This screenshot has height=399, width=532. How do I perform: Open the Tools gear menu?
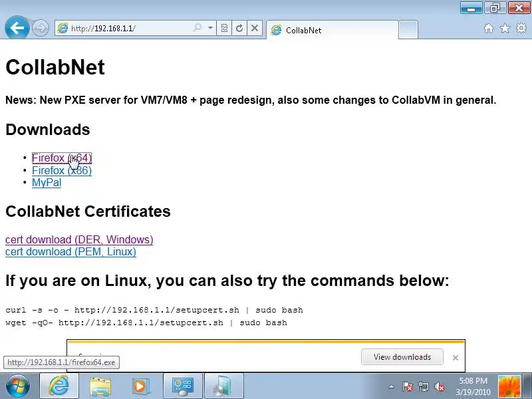pos(521,28)
